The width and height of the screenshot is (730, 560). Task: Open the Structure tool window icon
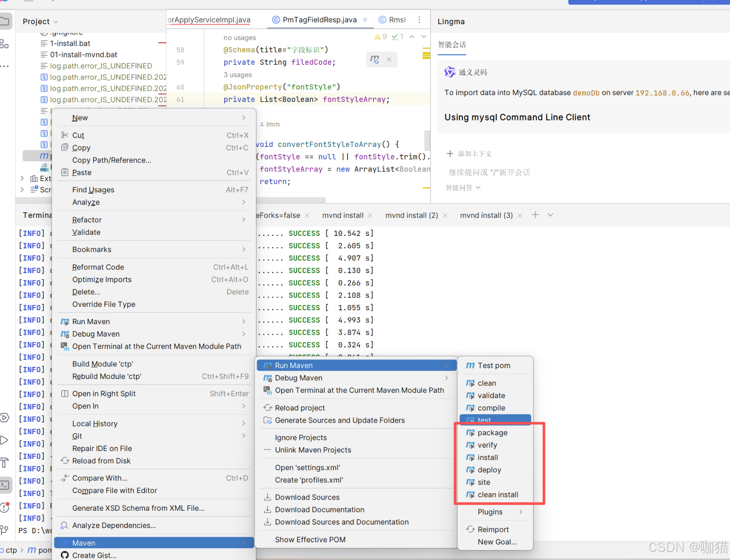pos(4,44)
